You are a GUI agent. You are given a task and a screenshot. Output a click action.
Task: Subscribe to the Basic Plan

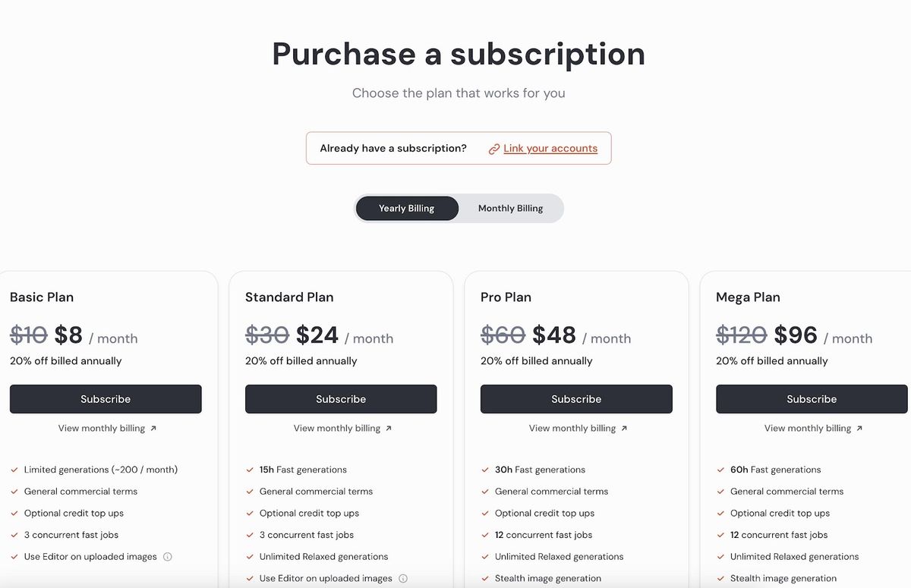pos(106,399)
